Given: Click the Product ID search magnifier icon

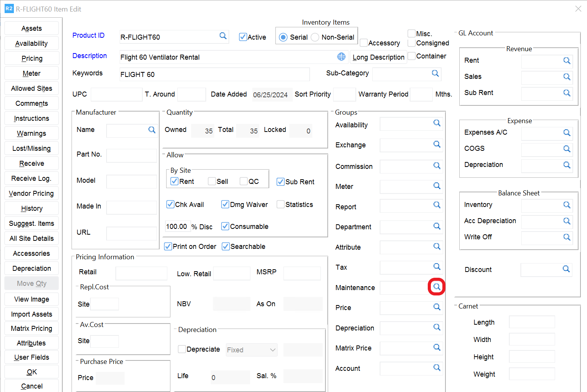Looking at the screenshot, I should [223, 36].
